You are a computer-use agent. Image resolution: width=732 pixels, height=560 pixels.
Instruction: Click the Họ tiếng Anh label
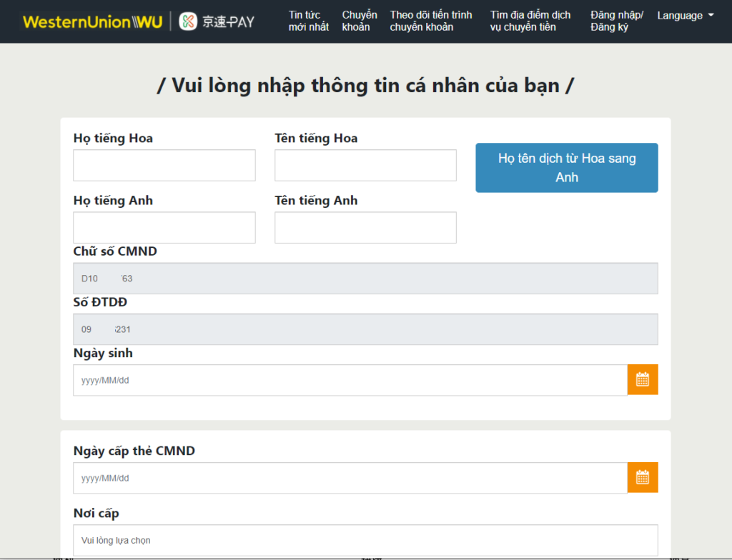click(x=113, y=201)
